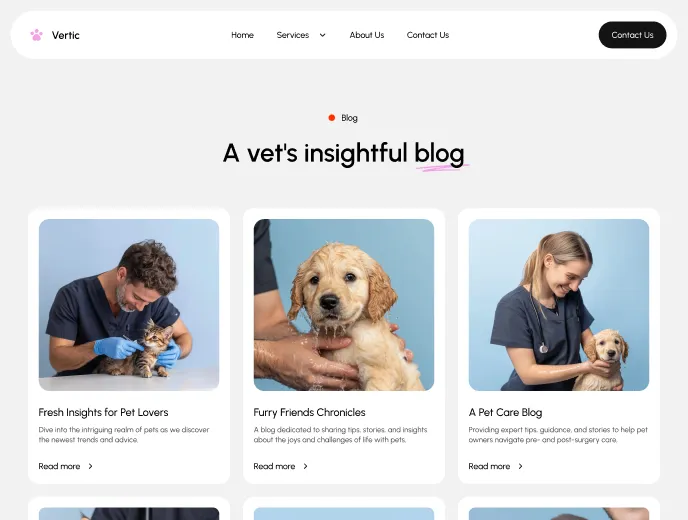Click the black Contact Us button
Image resolution: width=688 pixels, height=520 pixels.
coord(632,35)
